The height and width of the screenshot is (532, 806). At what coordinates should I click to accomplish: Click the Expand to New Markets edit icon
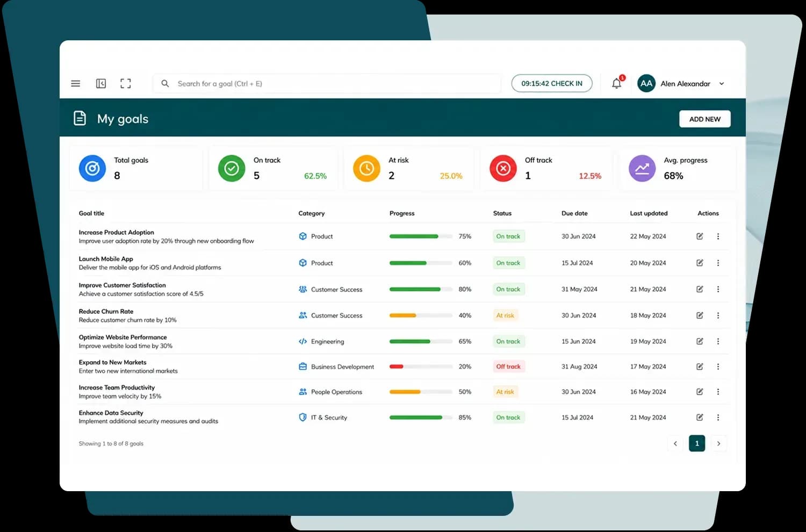[x=700, y=366]
